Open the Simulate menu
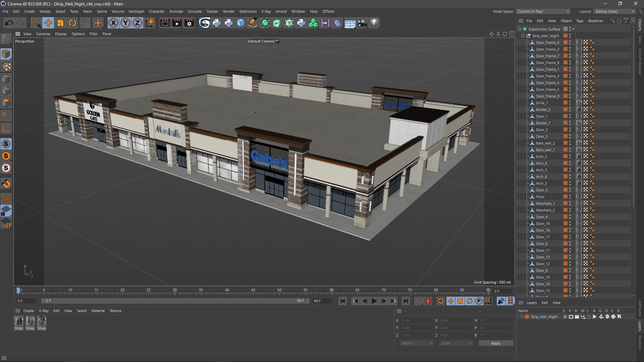Image resolution: width=644 pixels, height=362 pixels. [x=195, y=11]
